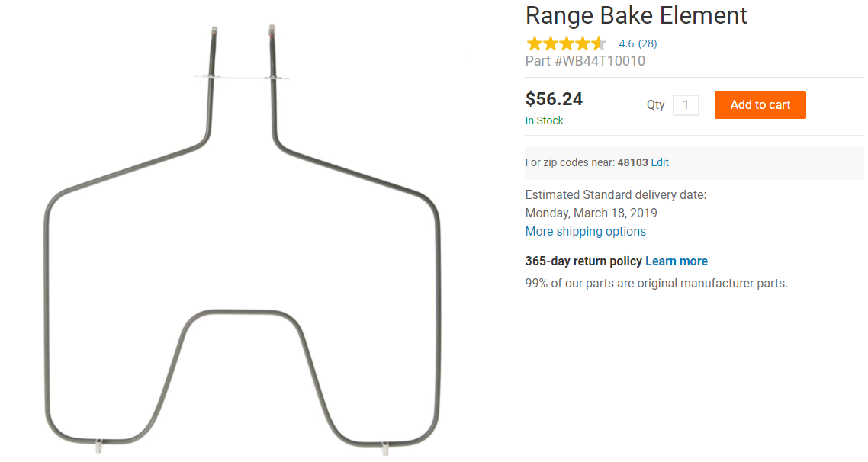Click the Monday, March 18, 2019 delivery date

coord(591,213)
